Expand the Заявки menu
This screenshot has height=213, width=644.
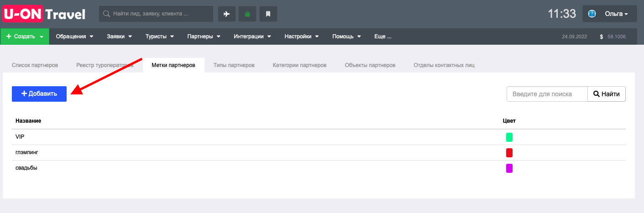click(119, 36)
